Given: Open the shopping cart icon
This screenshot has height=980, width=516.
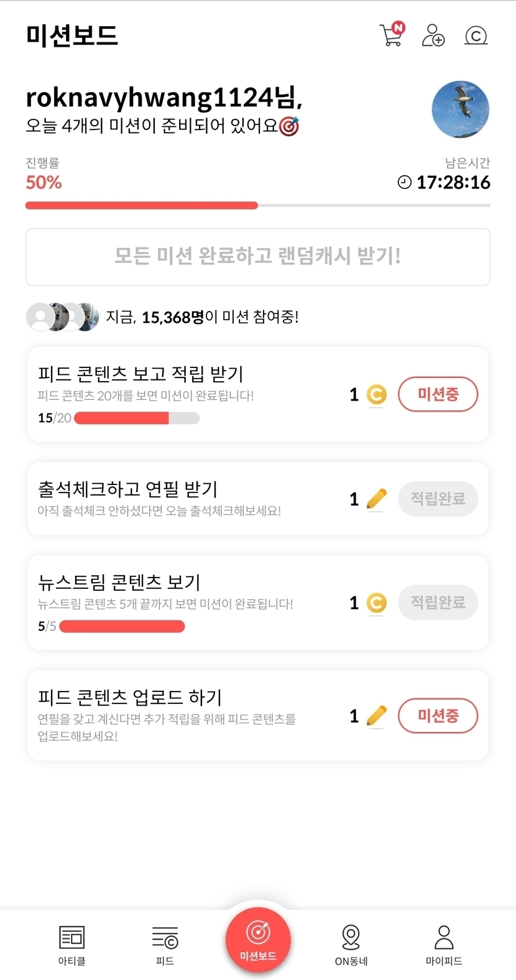Looking at the screenshot, I should 391,35.
